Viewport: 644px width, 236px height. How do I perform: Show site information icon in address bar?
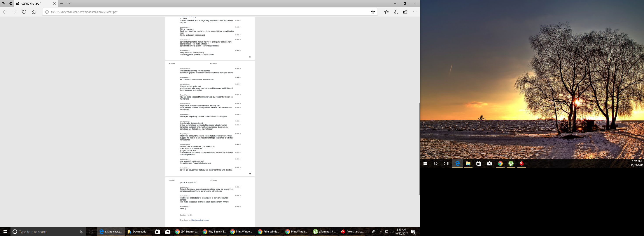tap(47, 12)
